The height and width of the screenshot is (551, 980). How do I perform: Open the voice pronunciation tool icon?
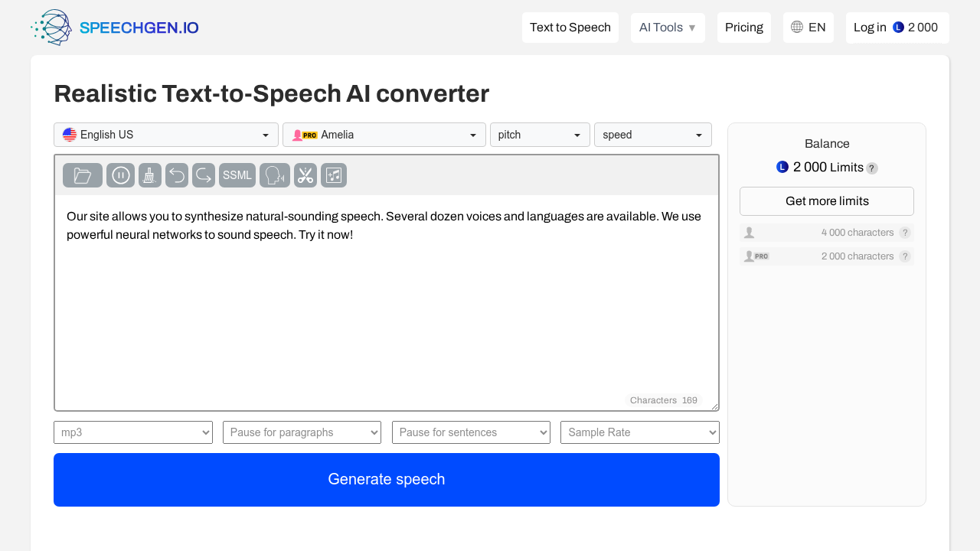(x=274, y=175)
